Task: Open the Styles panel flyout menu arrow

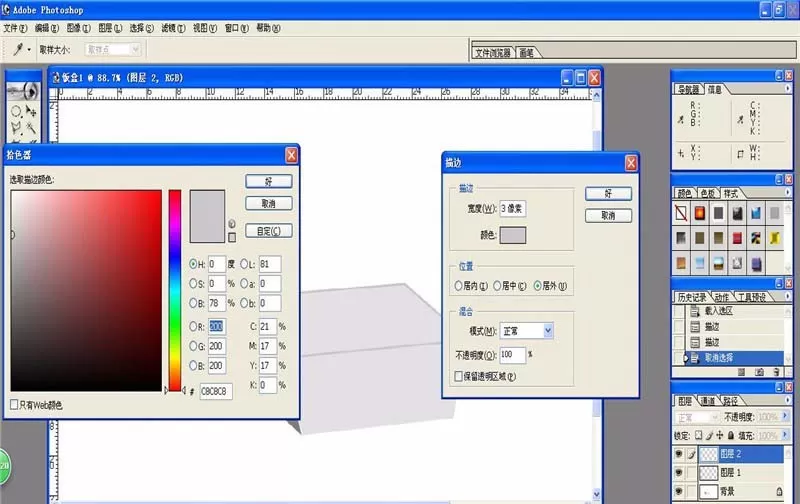Action: [x=788, y=192]
